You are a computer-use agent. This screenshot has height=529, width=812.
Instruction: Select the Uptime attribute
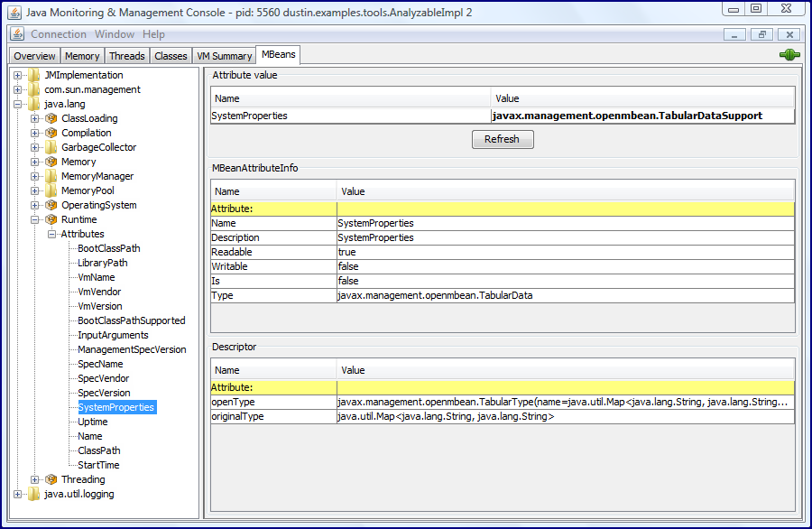(x=93, y=422)
